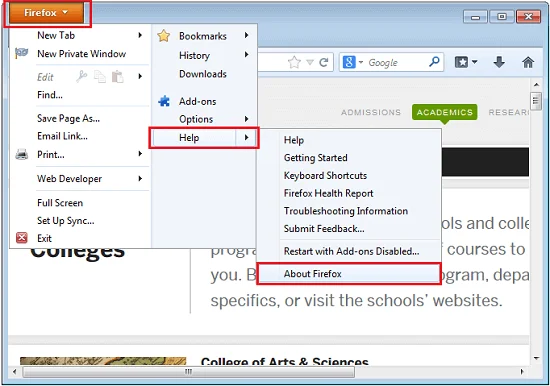Expand the bookmarks button dropdown arrow
The height and width of the screenshot is (386, 550).
tap(475, 62)
